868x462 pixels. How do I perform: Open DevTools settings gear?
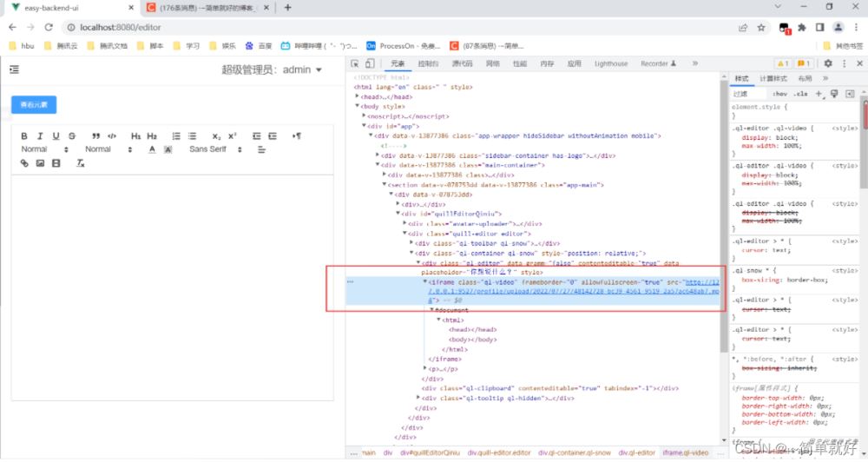tap(827, 63)
